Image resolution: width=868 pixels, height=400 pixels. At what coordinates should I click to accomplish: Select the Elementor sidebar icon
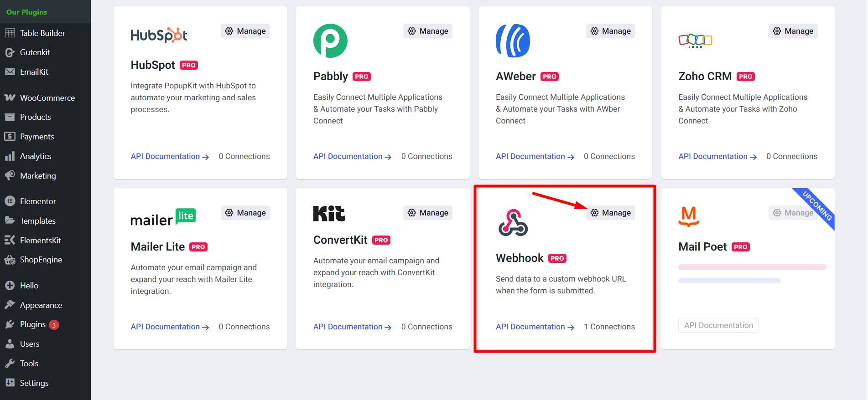click(10, 201)
